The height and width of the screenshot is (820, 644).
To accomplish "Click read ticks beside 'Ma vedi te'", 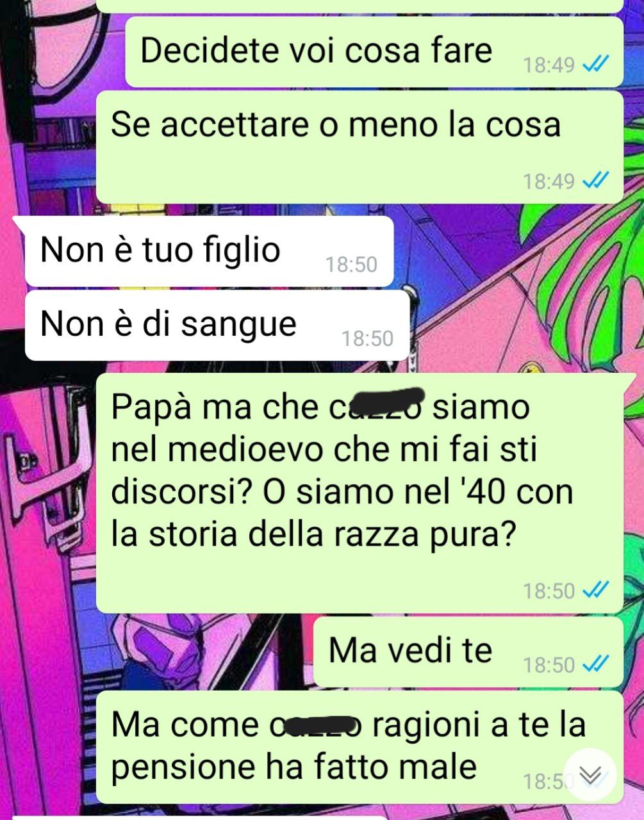I will pos(595,664).
